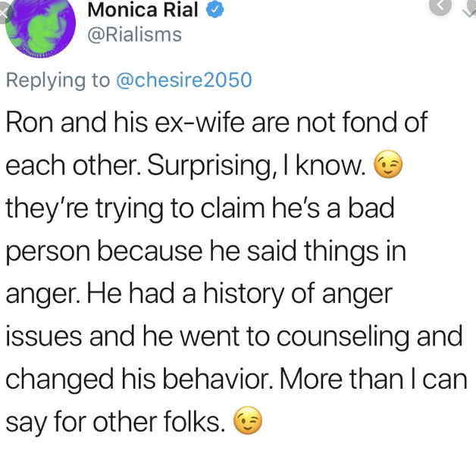Close the overlay with the X icon
Viewport: 476px width, 450px height.
coord(5,14)
